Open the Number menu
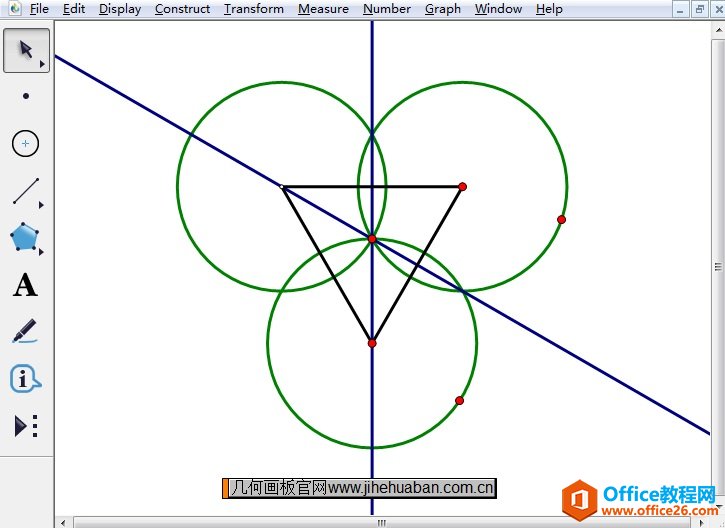Viewport: 725px width, 528px height. click(387, 9)
